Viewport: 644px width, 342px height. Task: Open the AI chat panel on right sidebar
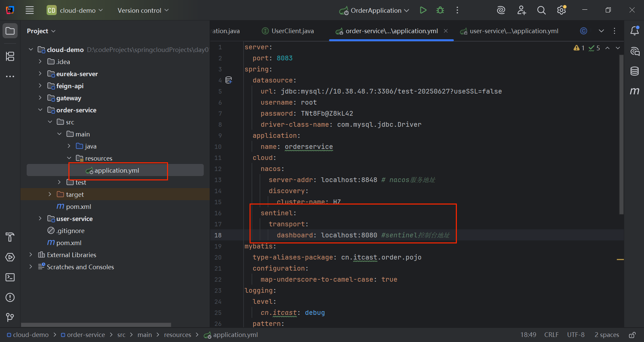[x=634, y=51]
